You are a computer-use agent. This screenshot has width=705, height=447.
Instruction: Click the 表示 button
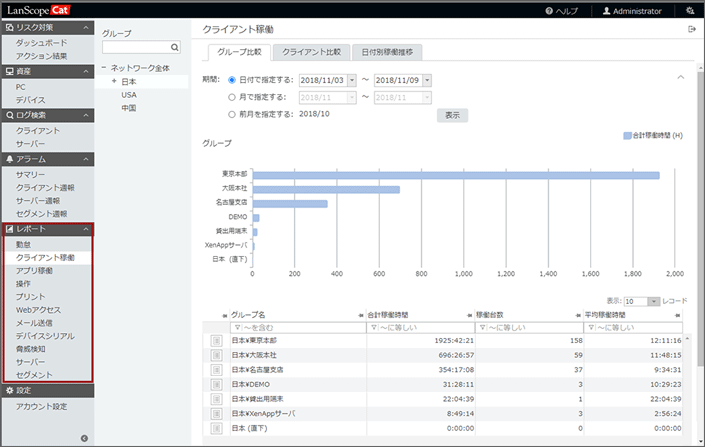tap(452, 115)
